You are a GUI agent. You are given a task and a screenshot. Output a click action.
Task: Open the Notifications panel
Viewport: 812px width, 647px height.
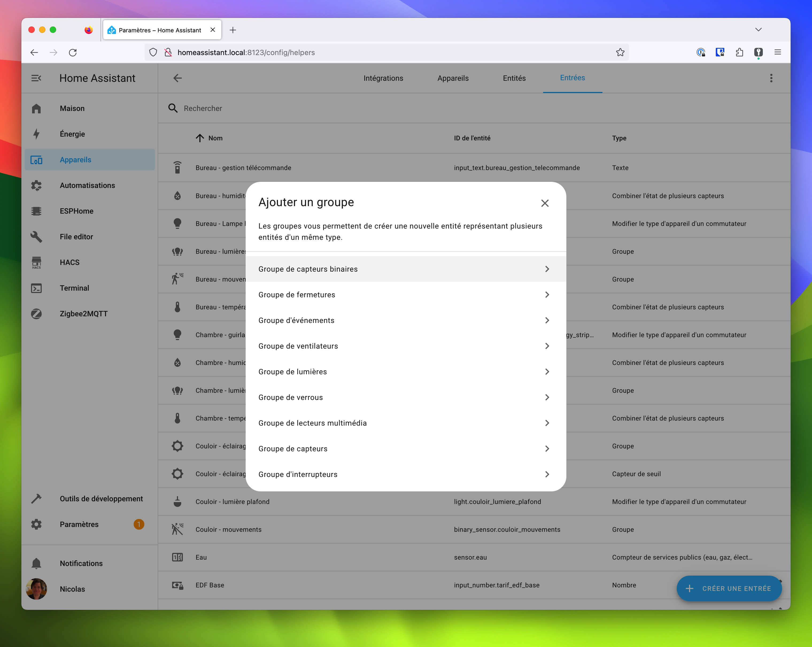81,563
